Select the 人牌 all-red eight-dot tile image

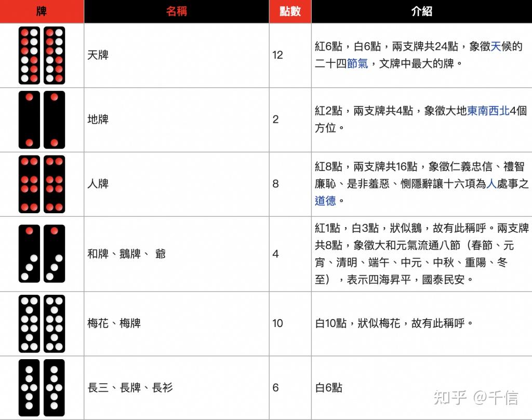[x=42, y=184]
